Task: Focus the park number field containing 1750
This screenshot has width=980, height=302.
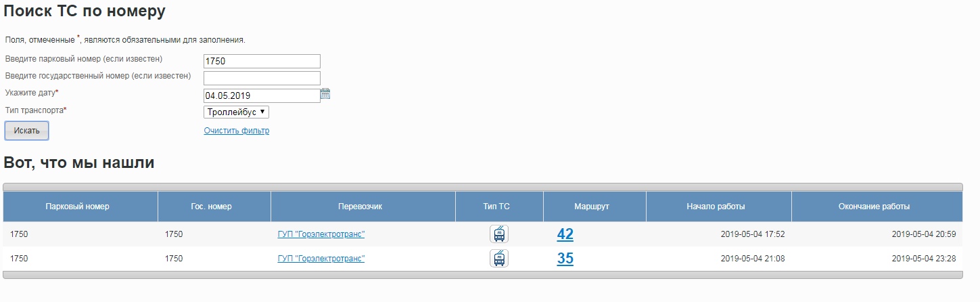Action: pyautogui.click(x=261, y=61)
